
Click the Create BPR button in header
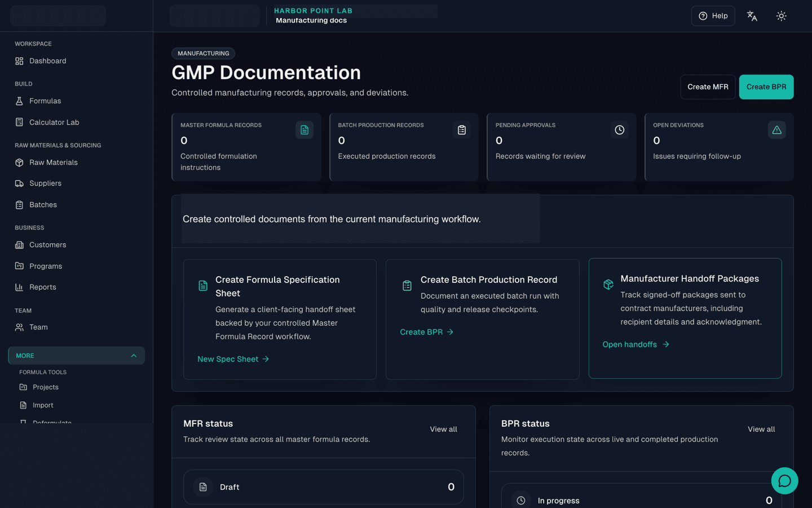(766, 87)
